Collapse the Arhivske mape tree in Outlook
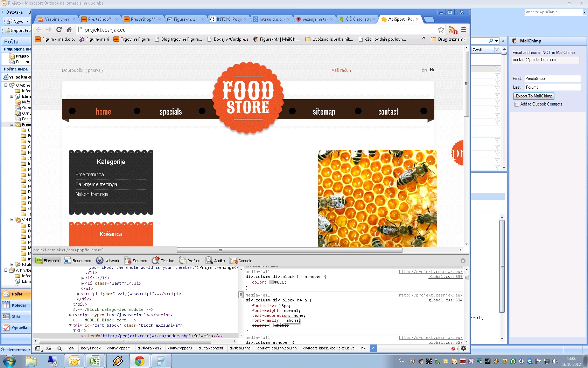 point(6,270)
